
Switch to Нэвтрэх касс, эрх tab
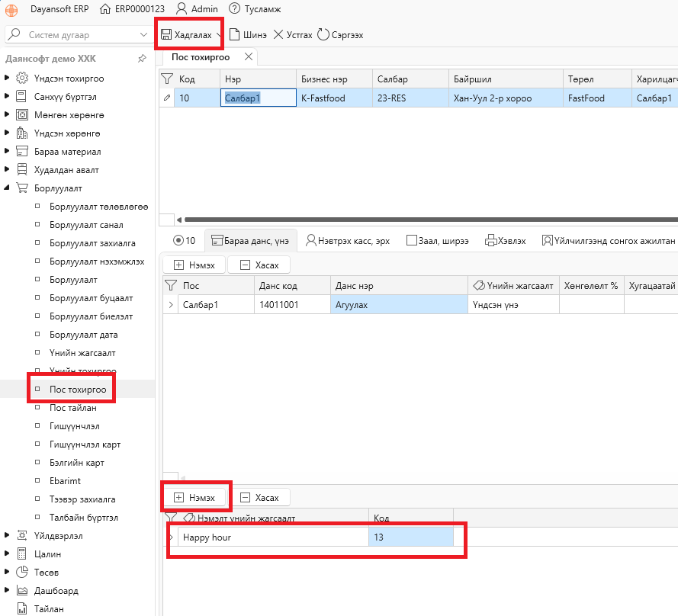coord(347,241)
